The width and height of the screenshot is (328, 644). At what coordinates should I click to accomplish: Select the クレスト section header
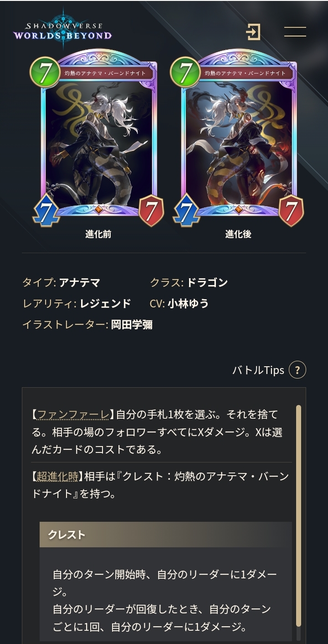point(166,535)
